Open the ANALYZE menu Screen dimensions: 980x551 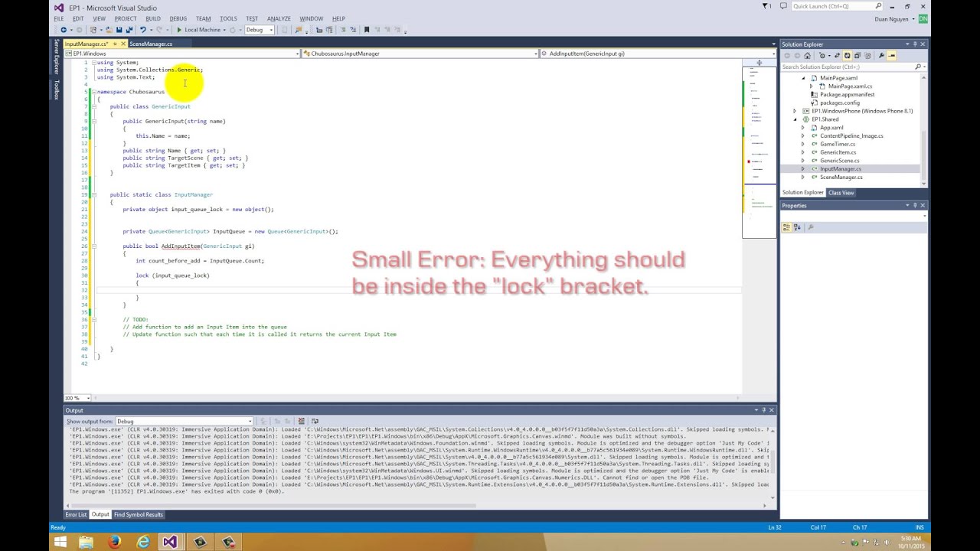click(x=279, y=18)
